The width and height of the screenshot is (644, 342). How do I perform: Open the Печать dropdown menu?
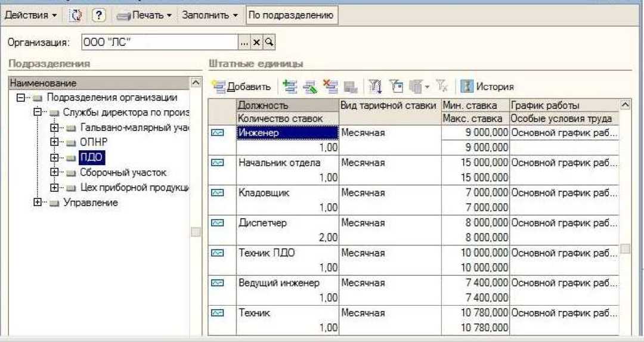(145, 15)
